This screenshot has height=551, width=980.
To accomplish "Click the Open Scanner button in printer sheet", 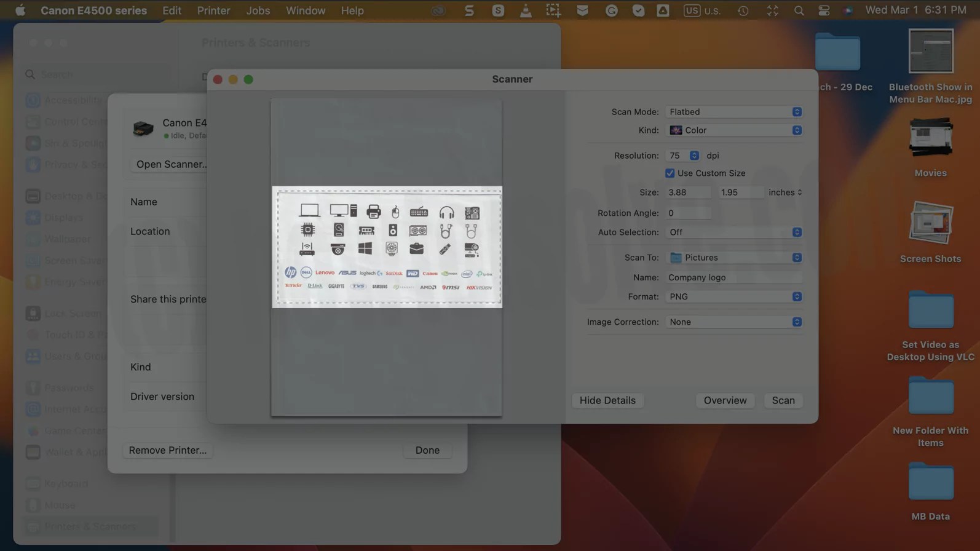I will pos(170,164).
